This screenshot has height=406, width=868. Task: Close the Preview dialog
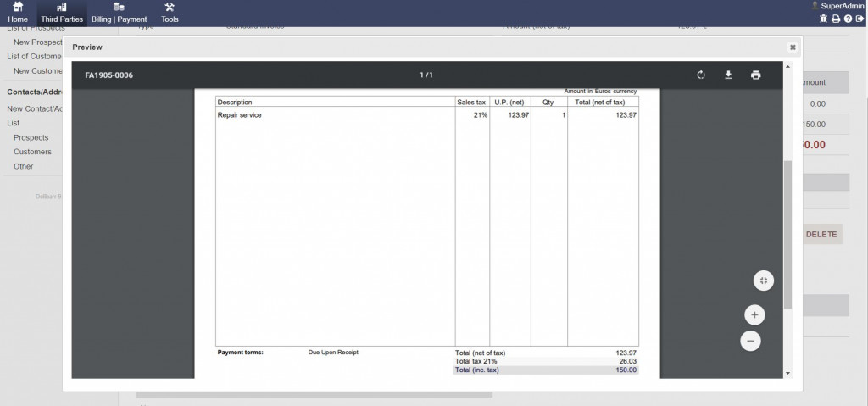point(792,47)
